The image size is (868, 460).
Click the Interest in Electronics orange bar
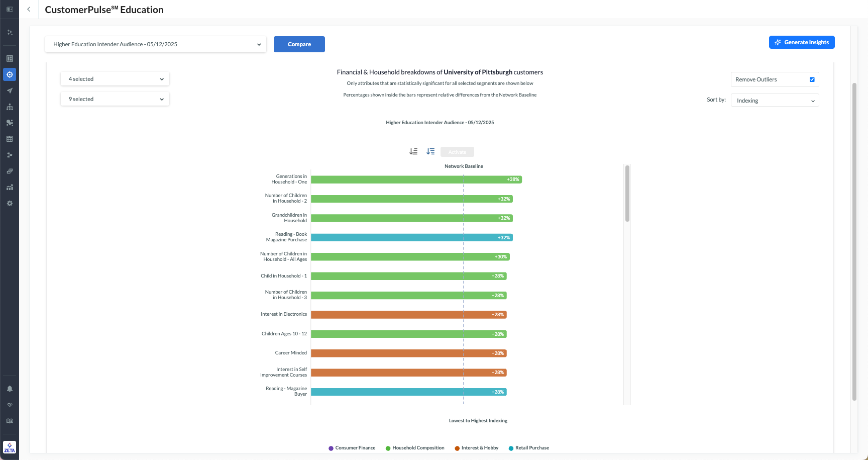click(408, 315)
